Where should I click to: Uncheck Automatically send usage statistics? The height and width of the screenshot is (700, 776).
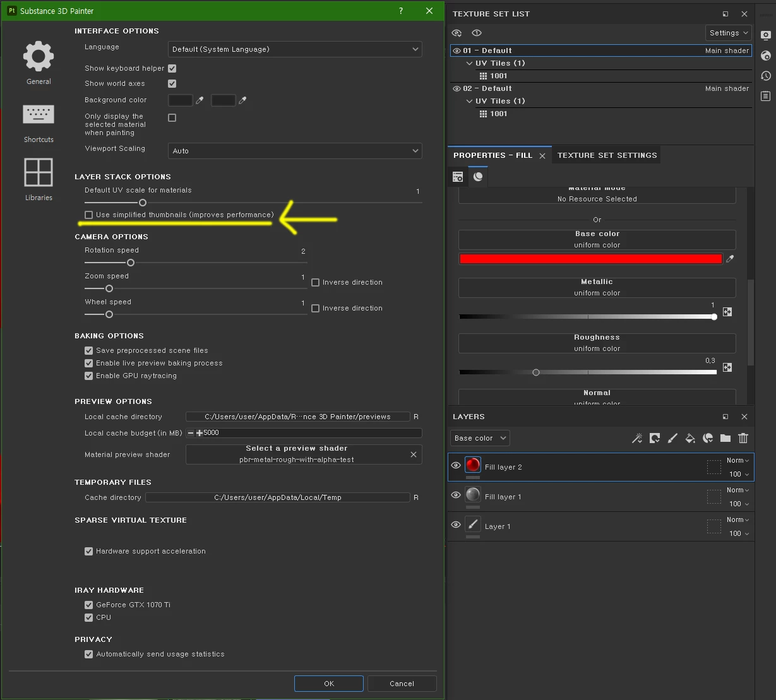tap(88, 654)
